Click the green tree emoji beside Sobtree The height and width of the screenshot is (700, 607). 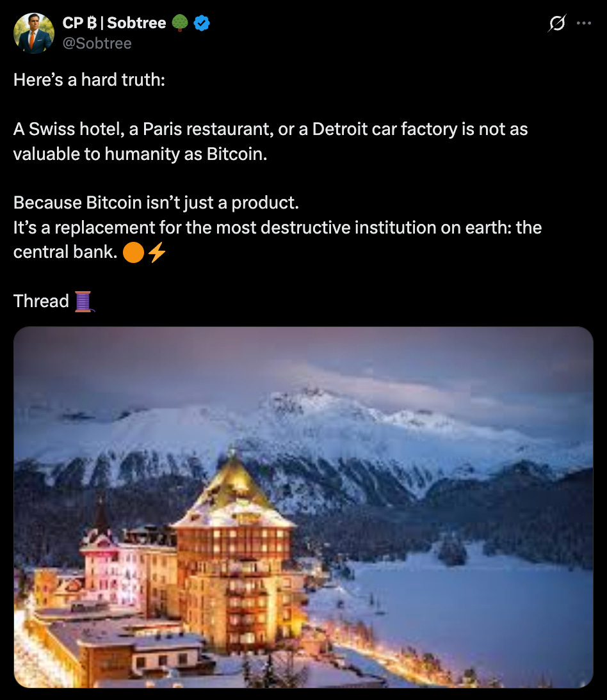[x=179, y=23]
